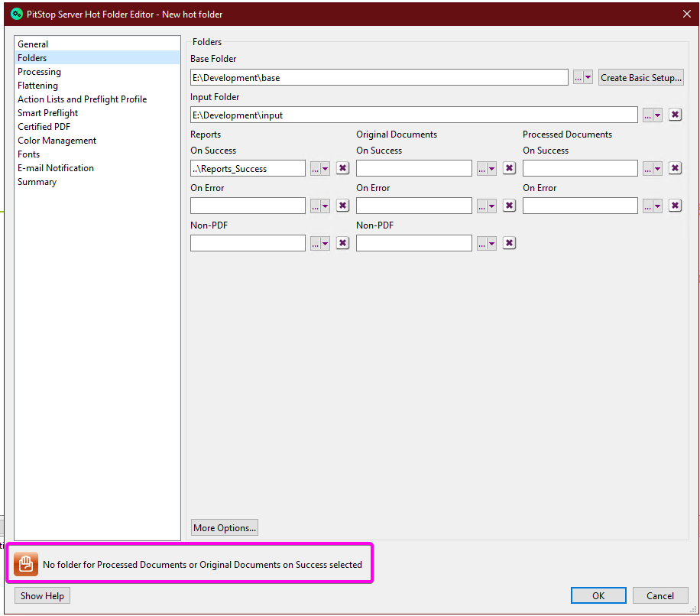This screenshot has height=616, width=700.
Task: Clear Processed Documents On Success folder
Action: click(675, 168)
